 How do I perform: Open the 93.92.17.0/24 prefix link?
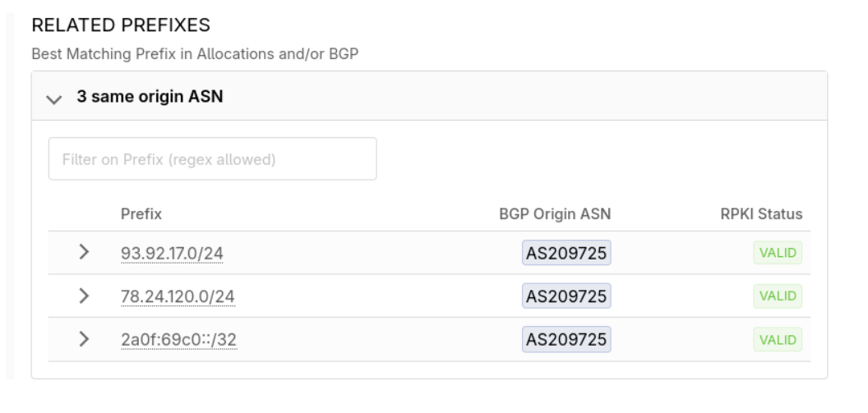tap(172, 253)
